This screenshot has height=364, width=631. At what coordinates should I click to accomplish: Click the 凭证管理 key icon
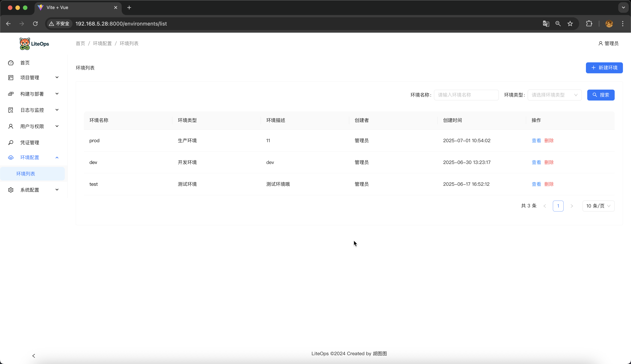coord(11,143)
